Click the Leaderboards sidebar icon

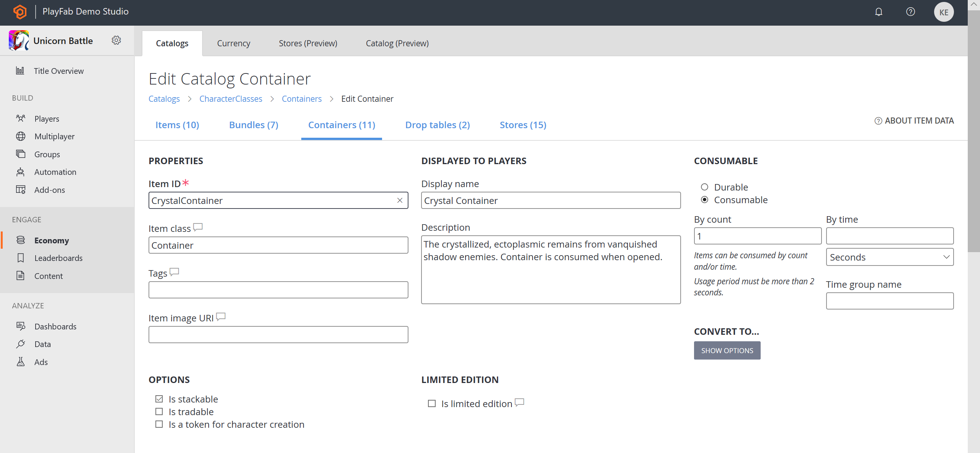pos(21,257)
